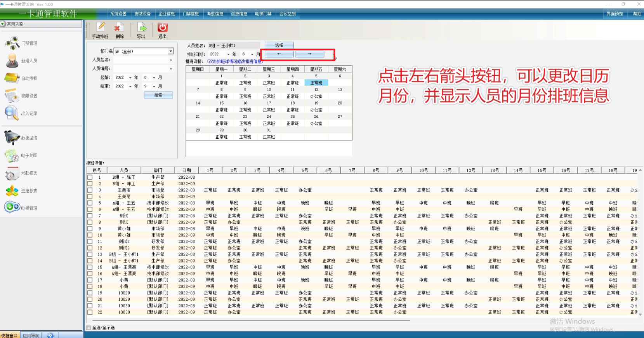Toggle the 全选/全不选 checkbox
Screen dimensions: 644x338
(x=89, y=328)
